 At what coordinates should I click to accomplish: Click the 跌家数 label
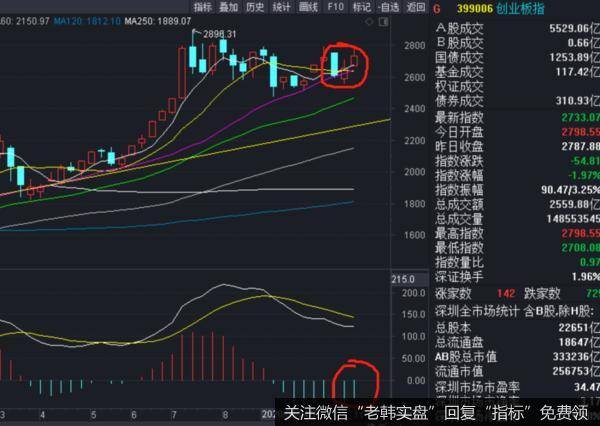[542, 294]
